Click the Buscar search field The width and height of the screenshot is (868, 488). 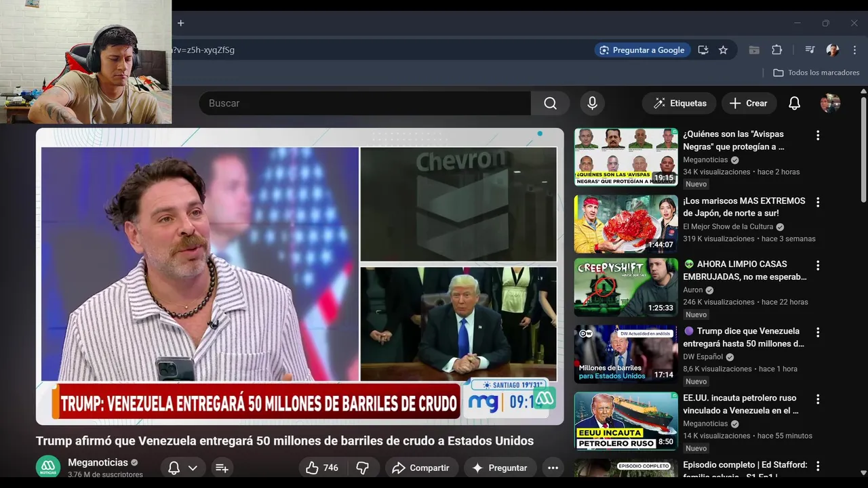[365, 103]
